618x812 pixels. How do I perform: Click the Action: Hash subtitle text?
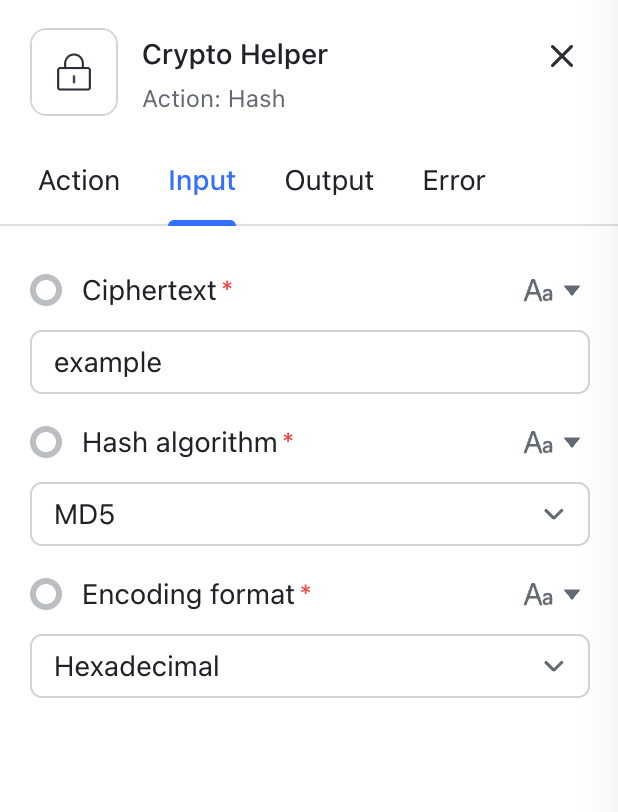(x=214, y=99)
